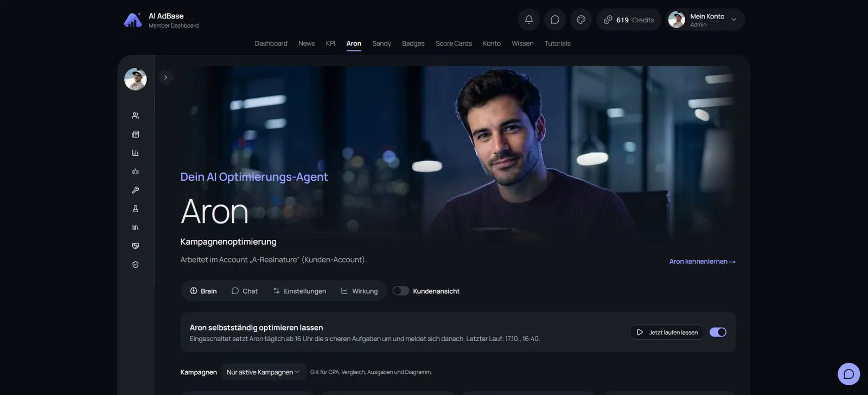Select the Chat tab below the banner
This screenshot has width=868, height=395.
click(x=245, y=291)
